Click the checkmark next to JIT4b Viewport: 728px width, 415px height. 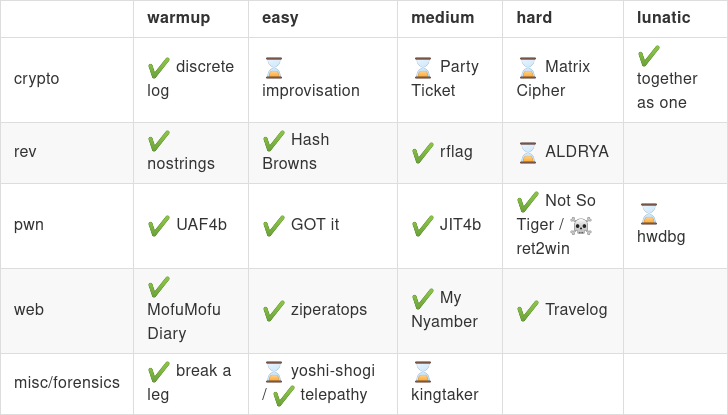(x=422, y=226)
